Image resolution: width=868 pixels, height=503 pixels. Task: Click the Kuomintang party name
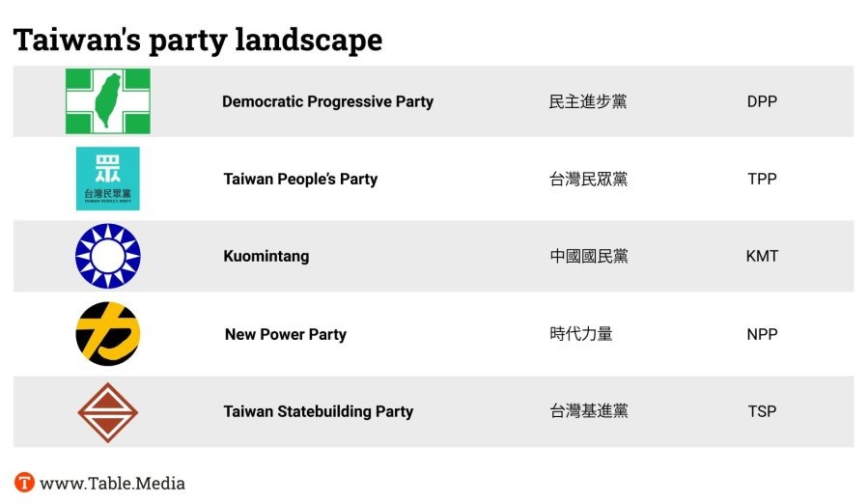click(x=266, y=256)
